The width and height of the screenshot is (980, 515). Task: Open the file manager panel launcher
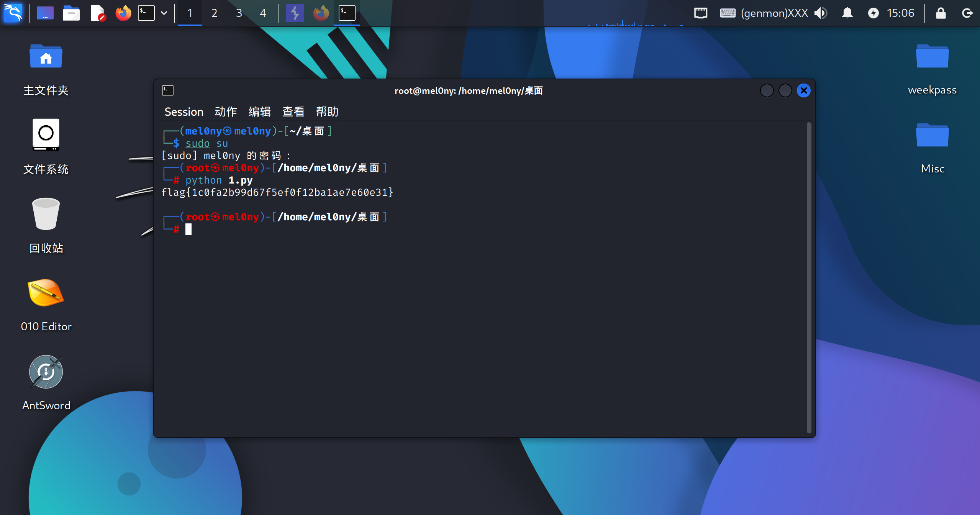click(x=71, y=13)
